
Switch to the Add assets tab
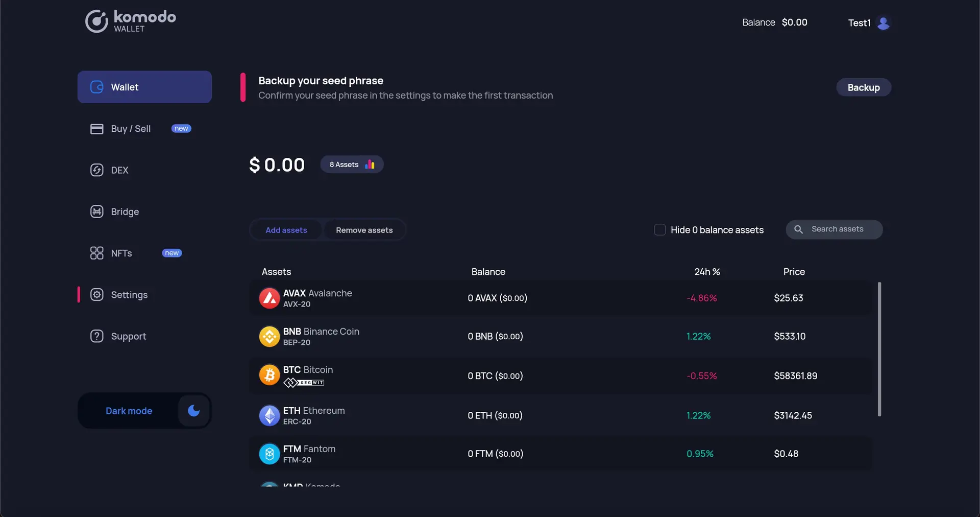[286, 230]
